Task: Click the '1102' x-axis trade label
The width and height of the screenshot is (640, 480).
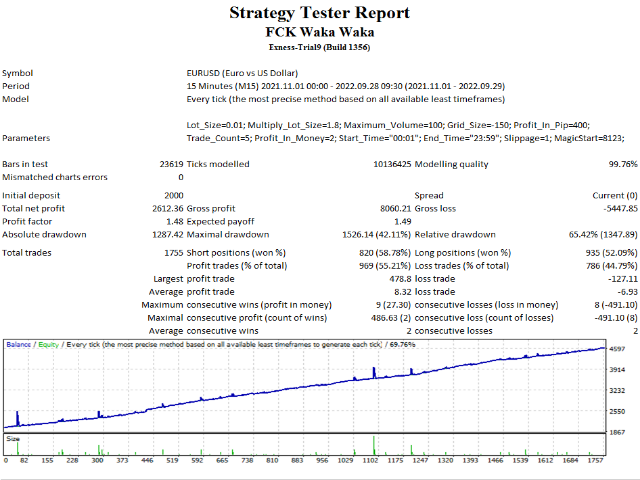Action: [x=370, y=461]
